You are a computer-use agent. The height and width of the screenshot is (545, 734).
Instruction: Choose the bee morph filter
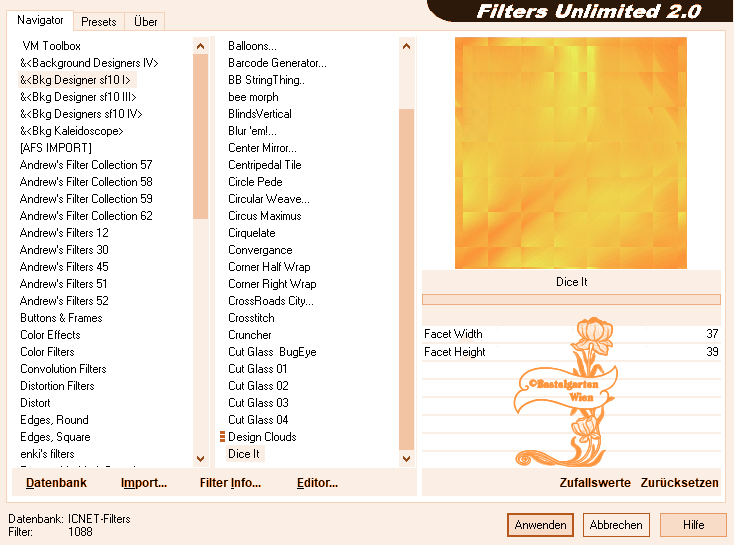click(x=253, y=97)
